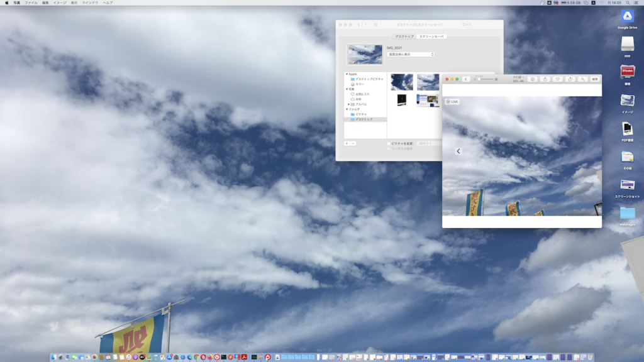Click the share icon in Photos toolbar

click(545, 79)
